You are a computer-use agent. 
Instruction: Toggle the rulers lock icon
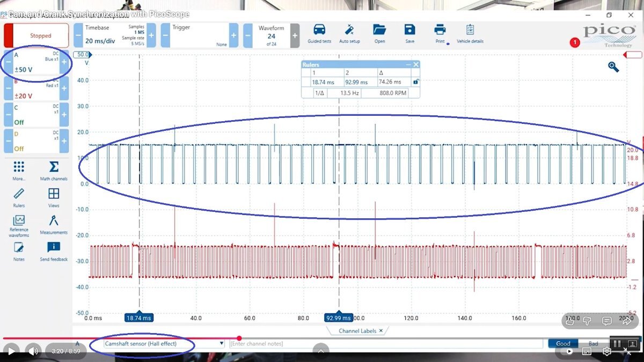click(x=415, y=82)
